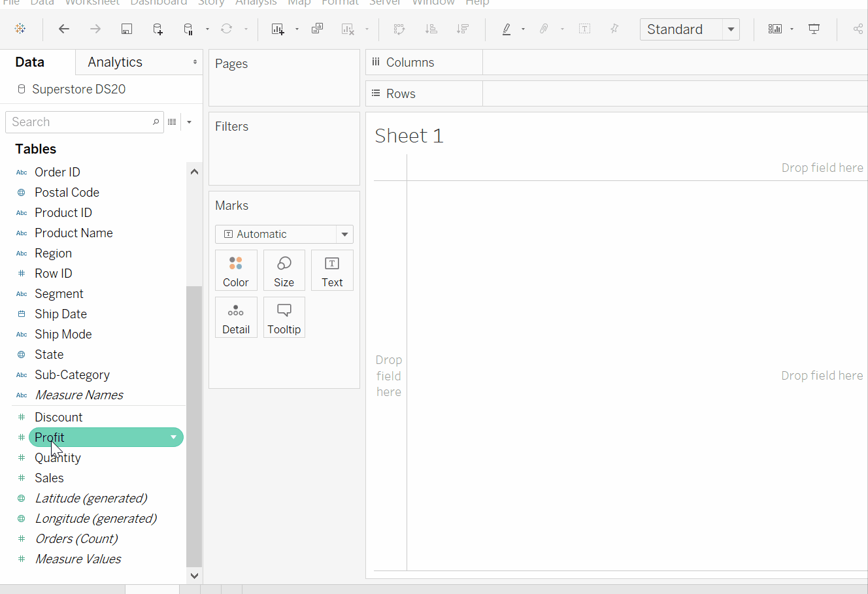The height and width of the screenshot is (594, 868).
Task: Switch to the Data pane tab
Action: 30,62
